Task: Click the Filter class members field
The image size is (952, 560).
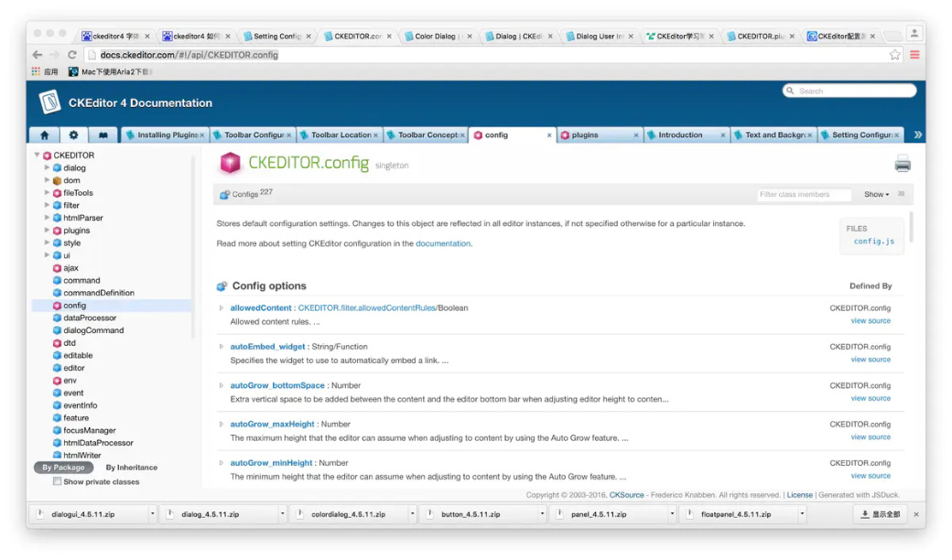Action: click(805, 194)
